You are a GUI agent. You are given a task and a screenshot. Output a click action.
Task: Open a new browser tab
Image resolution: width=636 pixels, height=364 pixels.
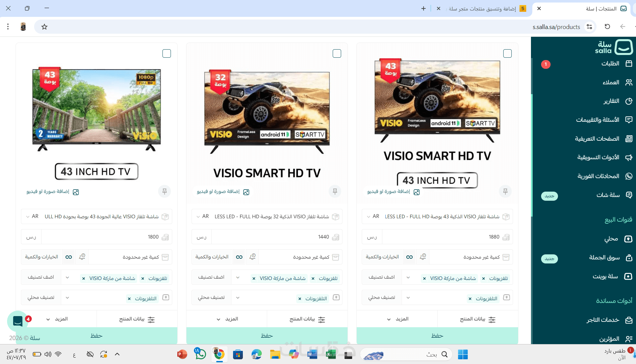tap(424, 8)
